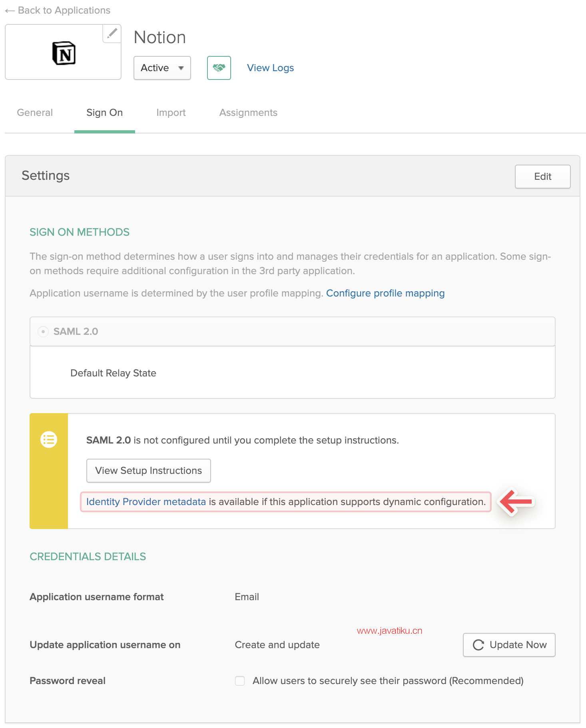The width and height of the screenshot is (586, 728).
Task: Click the Notion application title
Action: click(160, 38)
